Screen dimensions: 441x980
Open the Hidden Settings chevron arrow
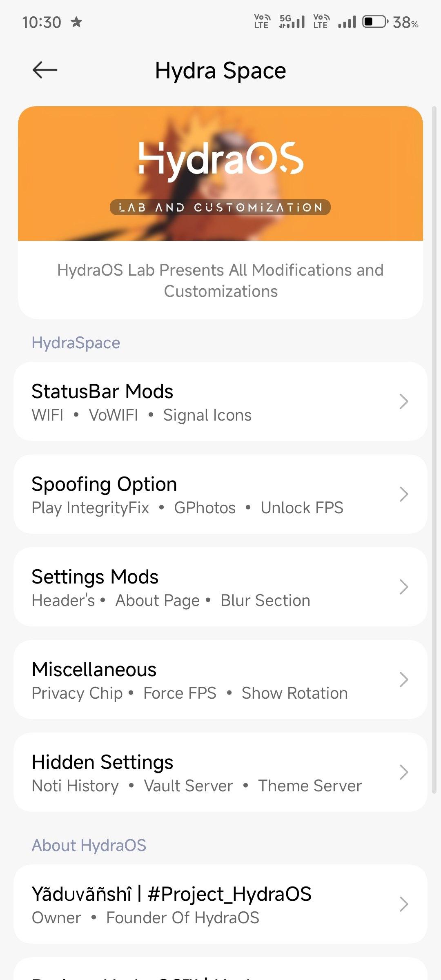coord(403,772)
